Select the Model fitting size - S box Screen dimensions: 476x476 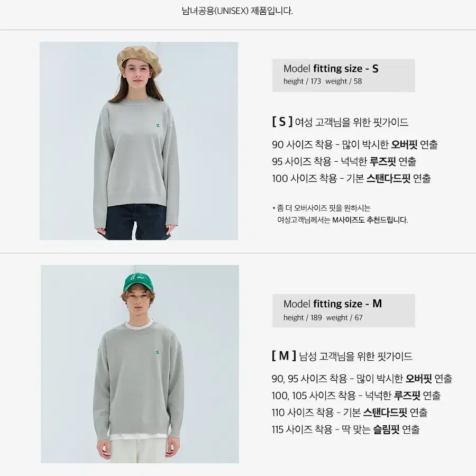pos(344,75)
